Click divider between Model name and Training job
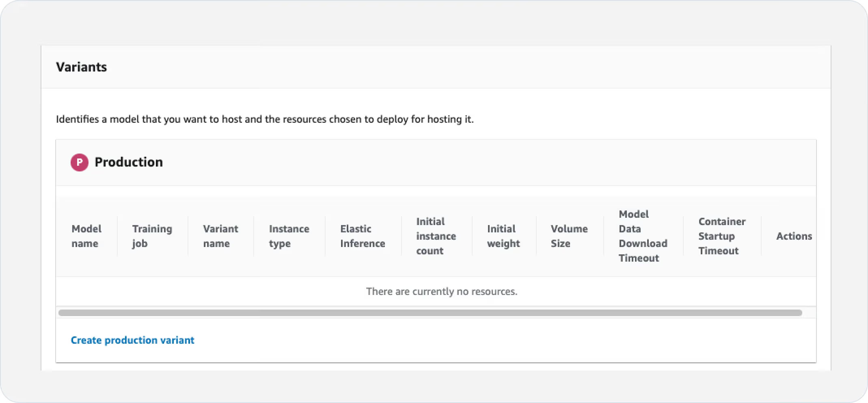The height and width of the screenshot is (403, 868). click(x=117, y=236)
